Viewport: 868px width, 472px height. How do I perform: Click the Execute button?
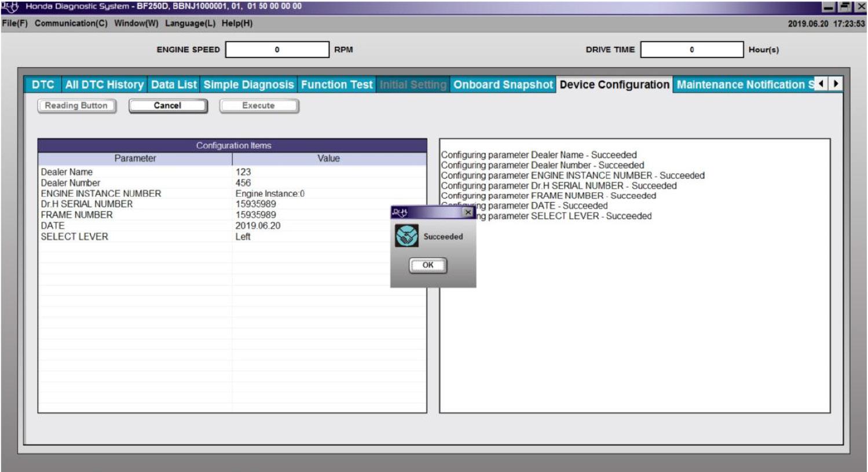click(x=258, y=105)
